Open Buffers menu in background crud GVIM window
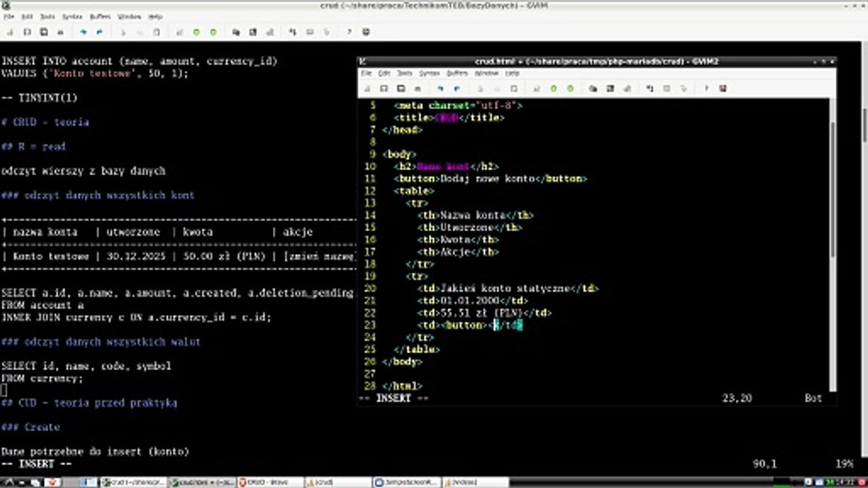This screenshot has height=488, width=868. (x=100, y=16)
